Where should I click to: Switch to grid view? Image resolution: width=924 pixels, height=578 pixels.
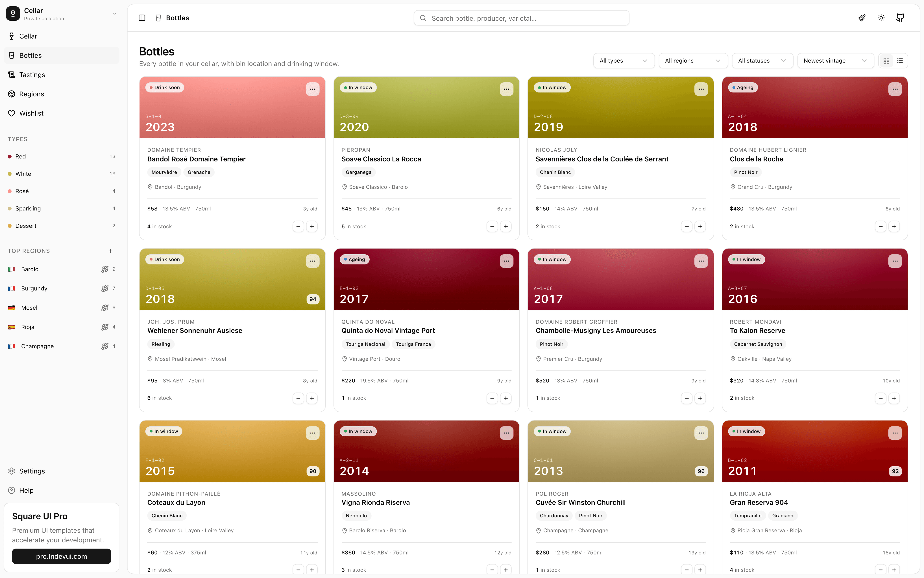(x=887, y=61)
